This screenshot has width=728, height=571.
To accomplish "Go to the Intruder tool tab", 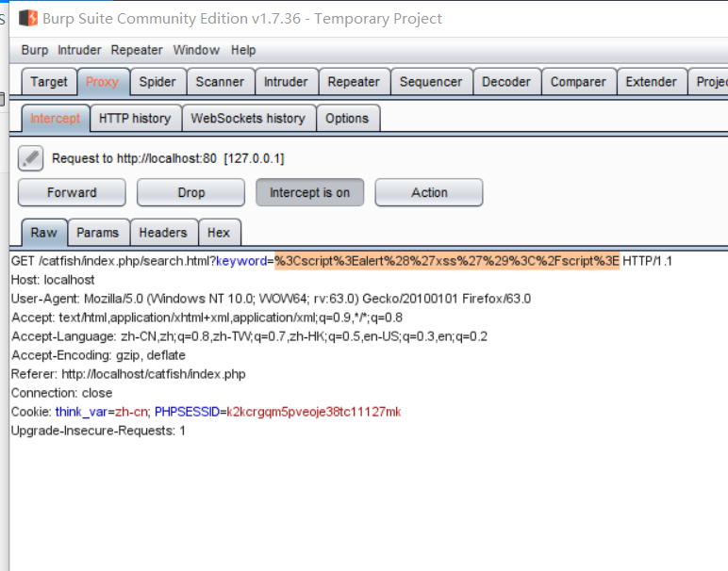I will coord(286,82).
